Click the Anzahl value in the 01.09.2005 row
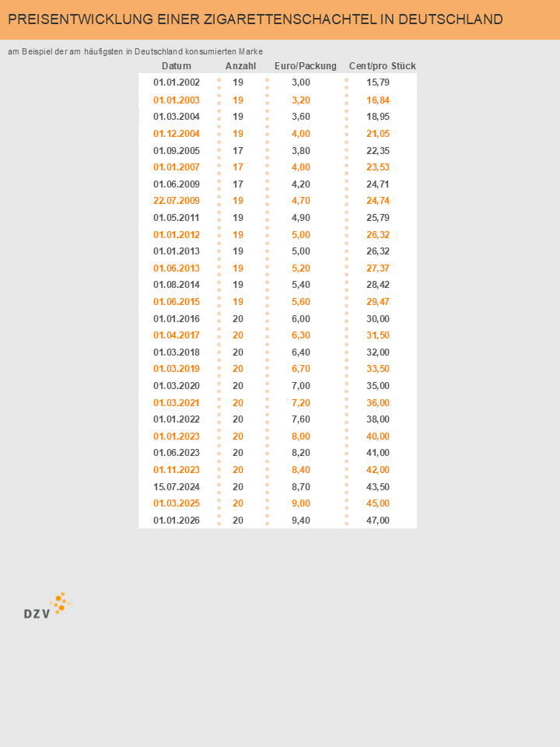 point(238,150)
